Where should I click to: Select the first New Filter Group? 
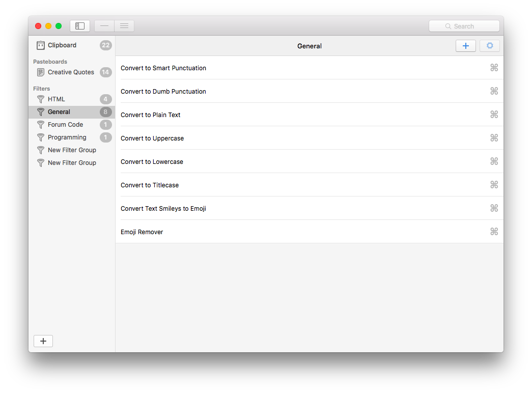(x=72, y=150)
